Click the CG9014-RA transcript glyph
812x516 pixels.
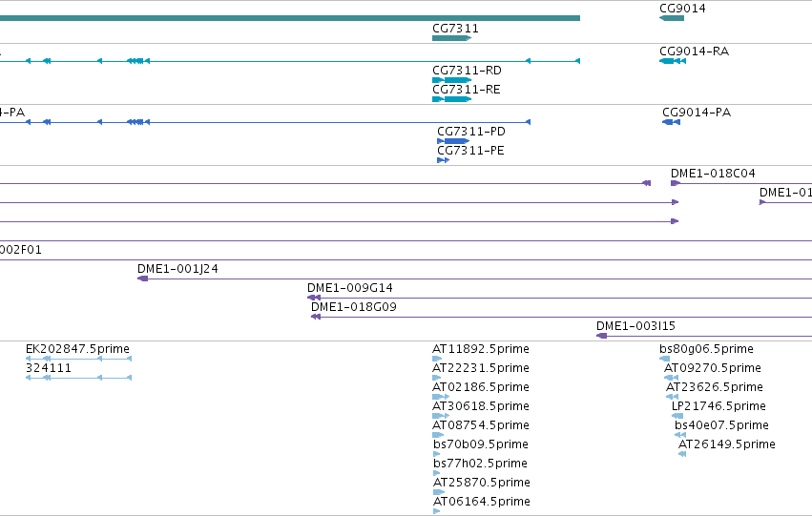pyautogui.click(x=672, y=61)
